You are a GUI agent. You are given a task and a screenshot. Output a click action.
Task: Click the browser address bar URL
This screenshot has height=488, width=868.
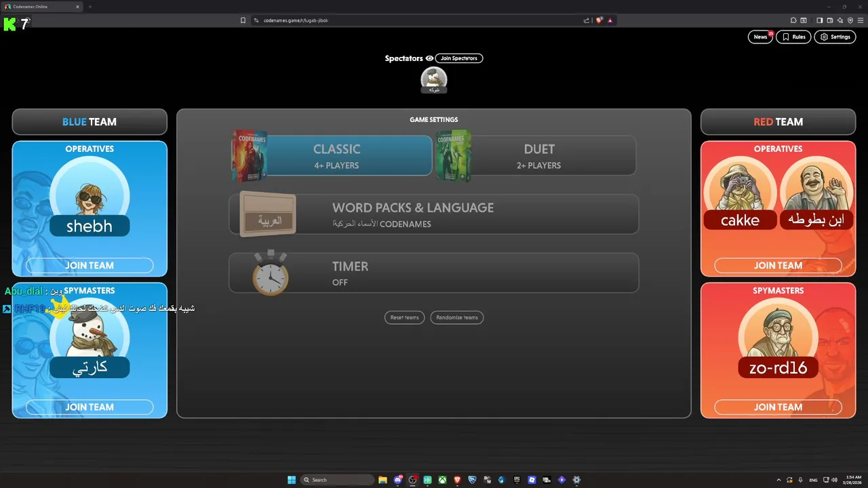point(296,20)
